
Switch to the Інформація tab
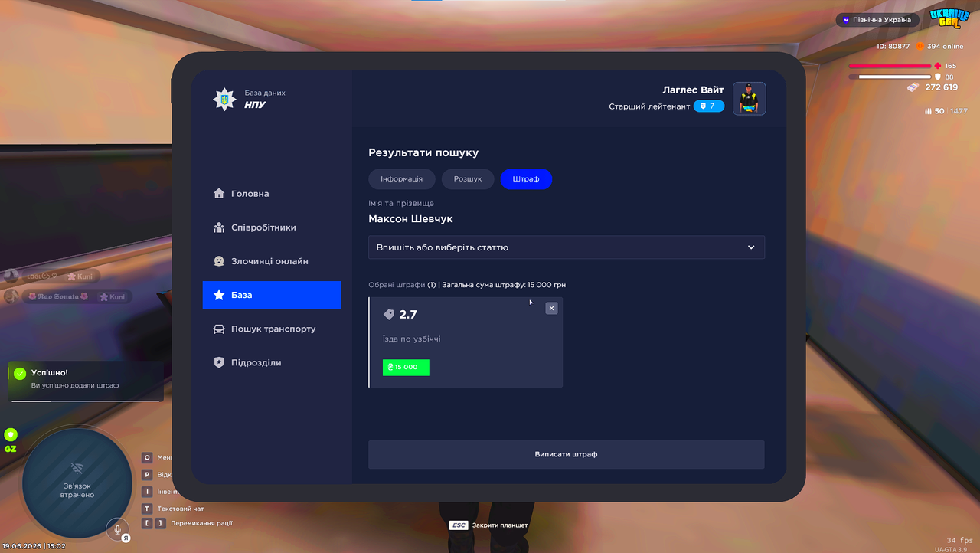coord(402,179)
